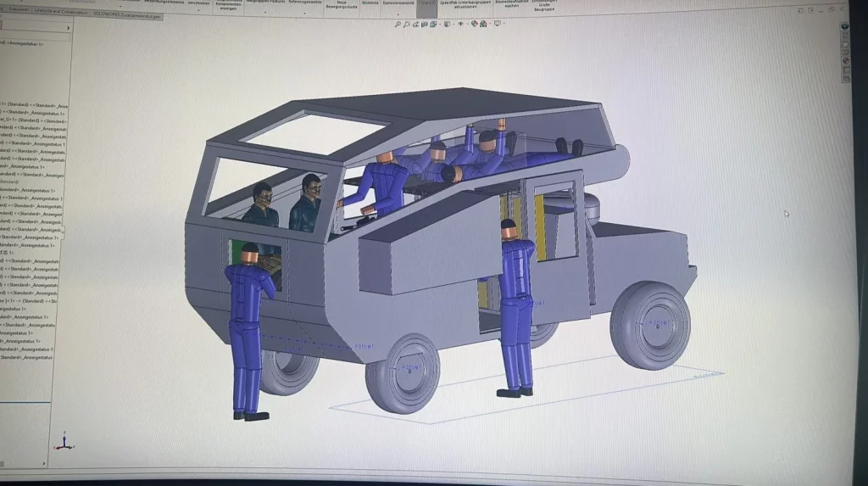Click the Stückliste button

point(370,3)
